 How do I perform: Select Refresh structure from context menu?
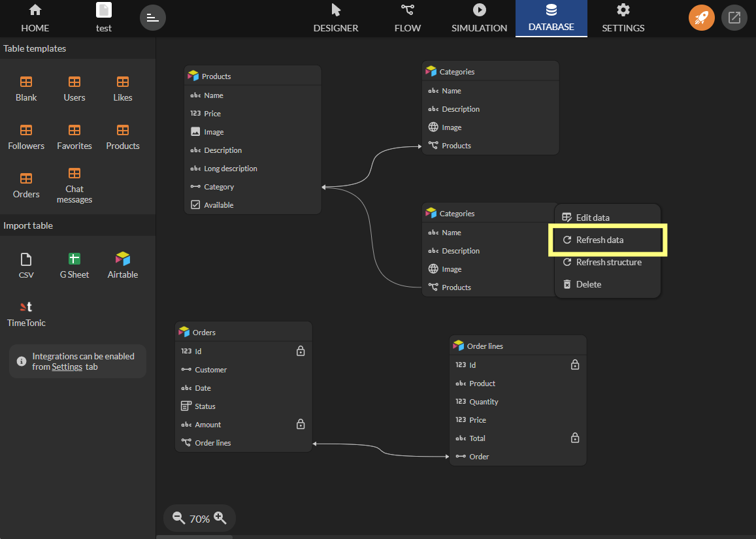point(608,262)
